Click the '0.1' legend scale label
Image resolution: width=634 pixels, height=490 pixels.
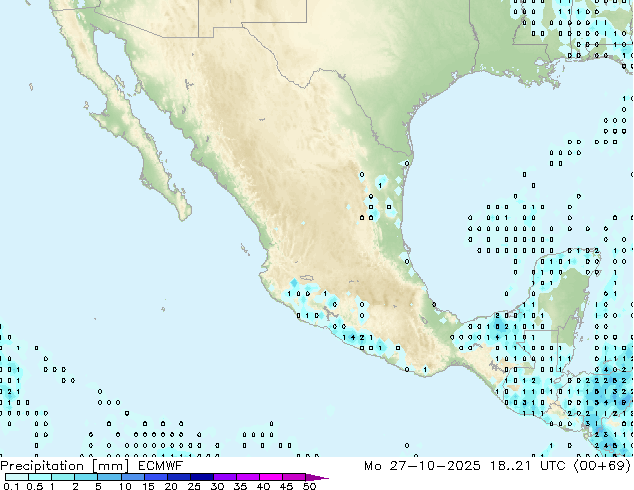11,486
